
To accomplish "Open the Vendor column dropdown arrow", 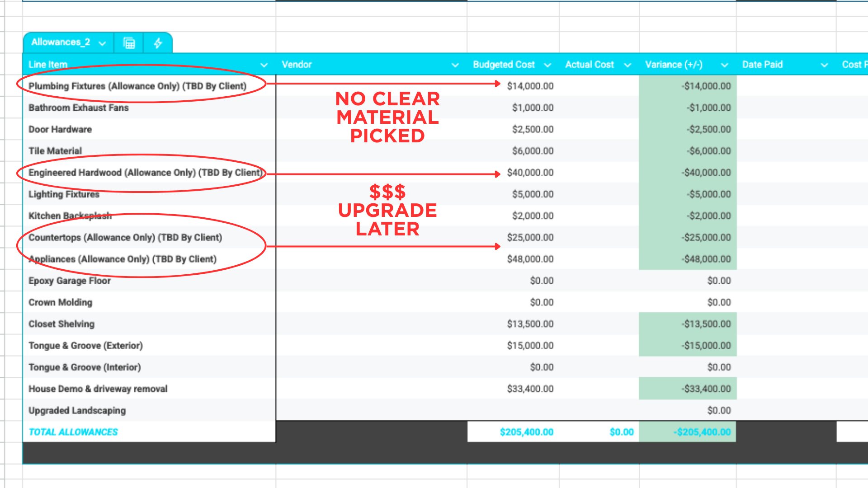I will click(455, 65).
